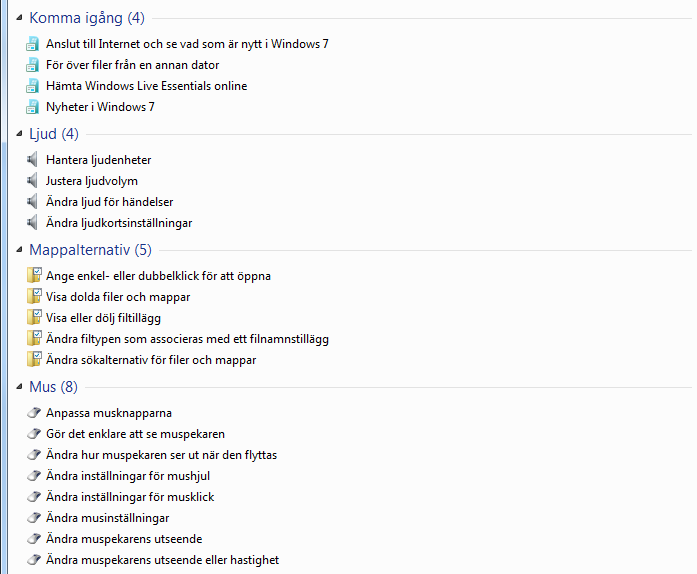Open 'Ändra inställningar för mushjul'
Viewport: 697px width, 574px height.
click(128, 476)
